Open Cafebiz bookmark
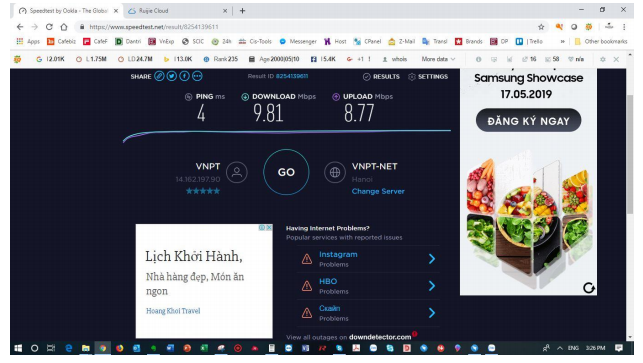 click(62, 41)
